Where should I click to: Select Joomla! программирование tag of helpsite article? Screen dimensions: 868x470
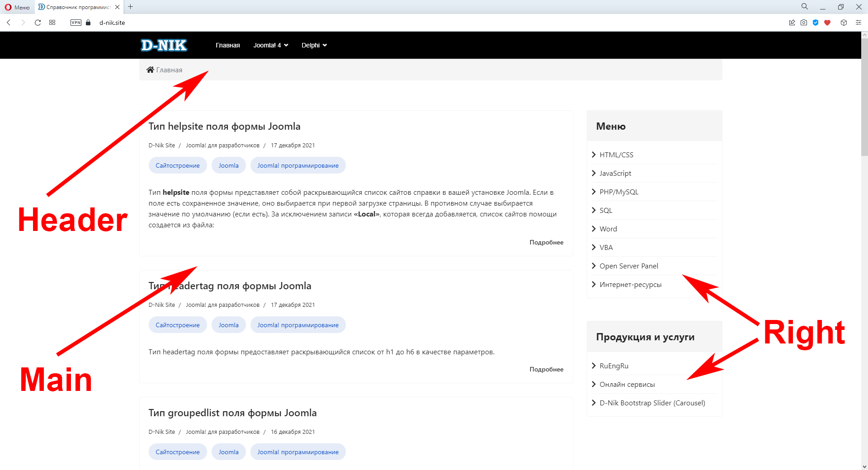[298, 165]
